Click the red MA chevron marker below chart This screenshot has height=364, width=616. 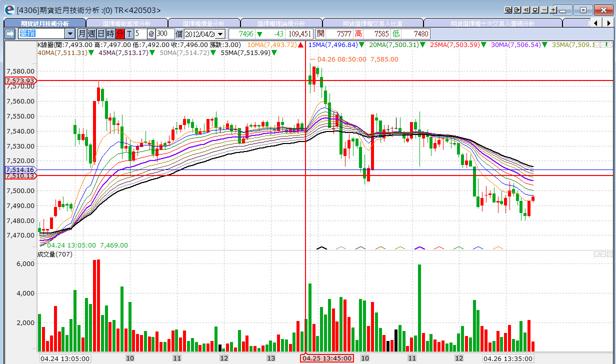coord(439,247)
